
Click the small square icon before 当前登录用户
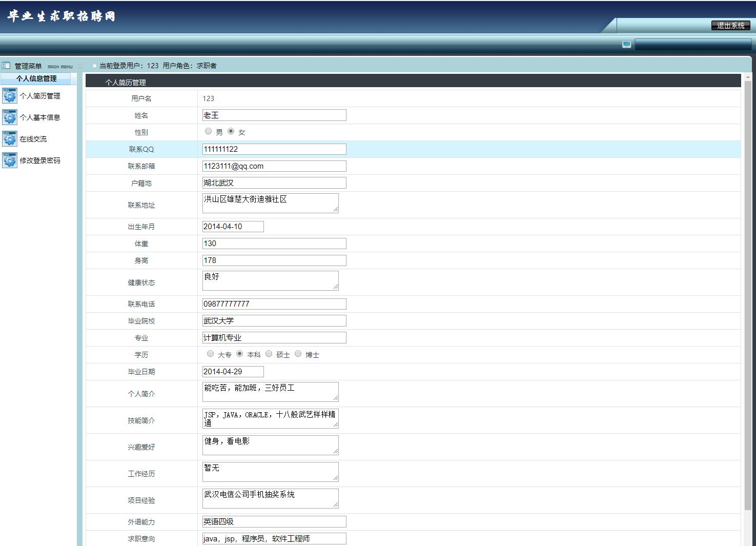[x=94, y=65]
